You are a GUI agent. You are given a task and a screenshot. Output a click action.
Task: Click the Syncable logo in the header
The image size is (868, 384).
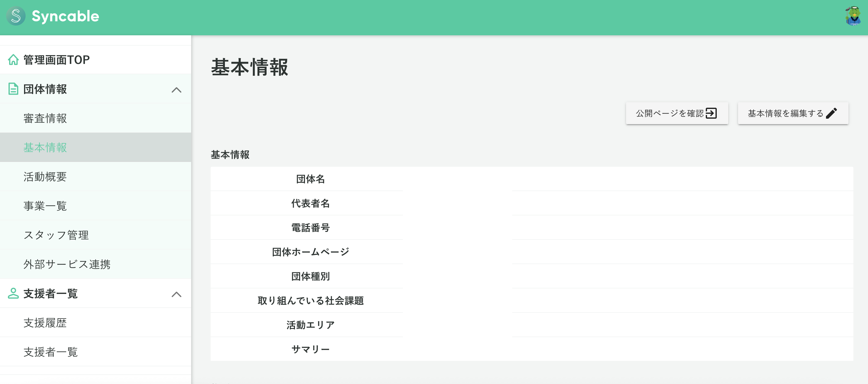pos(54,16)
